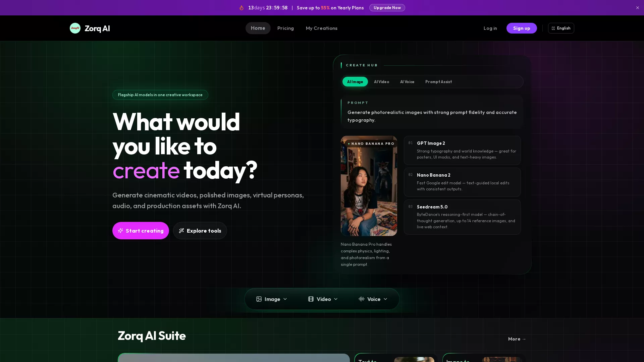Follow the More → link
The image size is (644, 362).
517,339
